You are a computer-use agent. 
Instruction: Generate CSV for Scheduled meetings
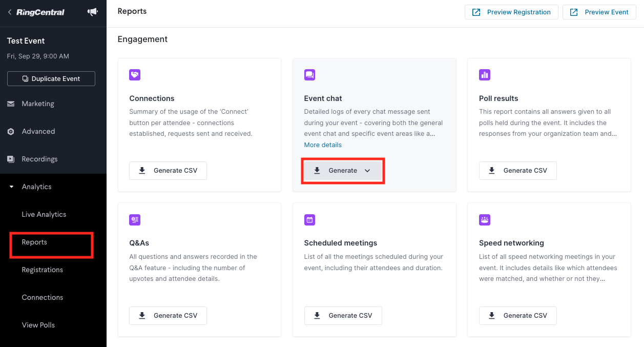pyautogui.click(x=343, y=316)
